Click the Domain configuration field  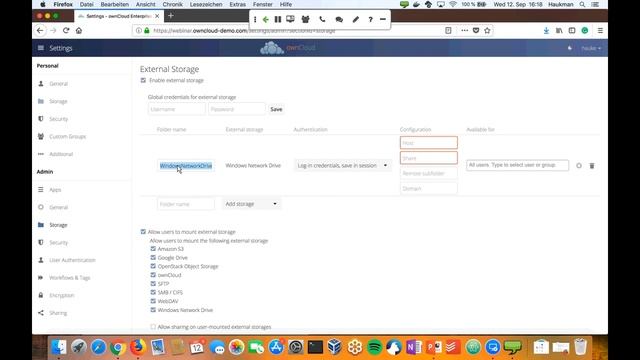click(429, 189)
